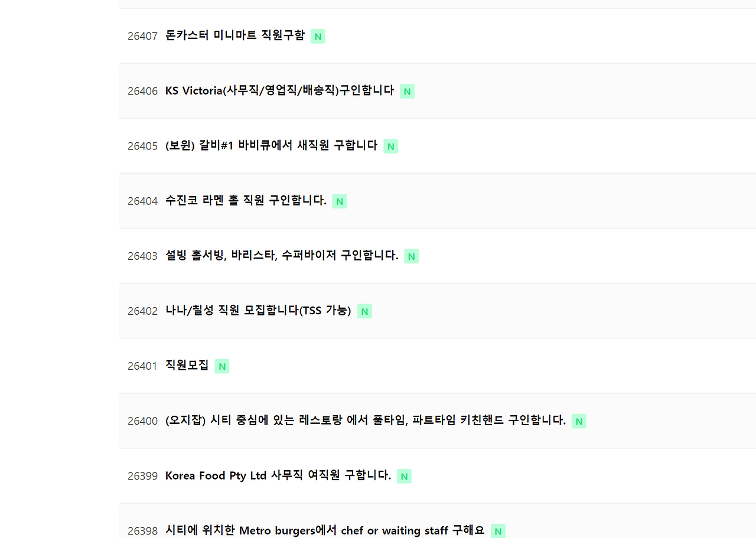Open the 수진코 라멘 홀 직원 posting

pos(246,200)
